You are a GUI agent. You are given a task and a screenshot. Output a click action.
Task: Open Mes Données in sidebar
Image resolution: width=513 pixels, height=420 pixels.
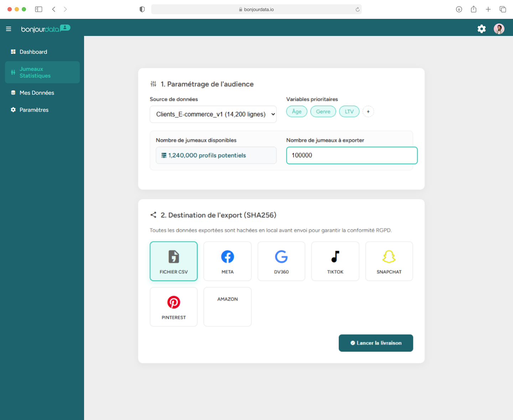37,93
